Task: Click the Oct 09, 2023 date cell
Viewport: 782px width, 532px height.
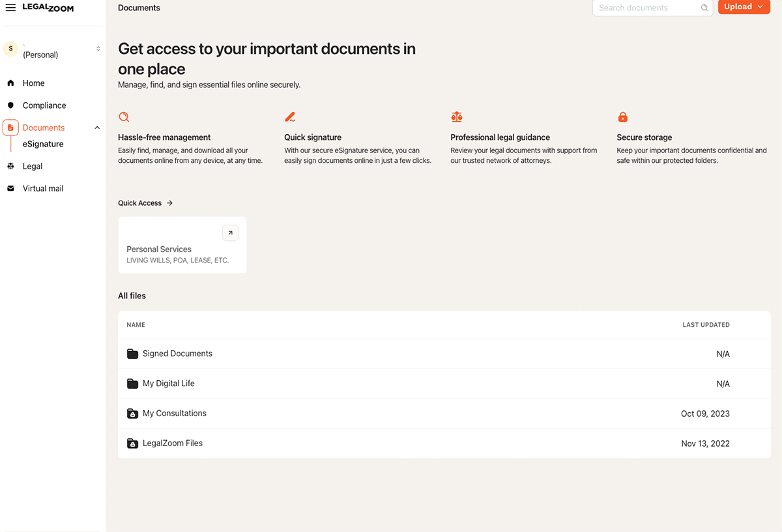Action: point(705,413)
